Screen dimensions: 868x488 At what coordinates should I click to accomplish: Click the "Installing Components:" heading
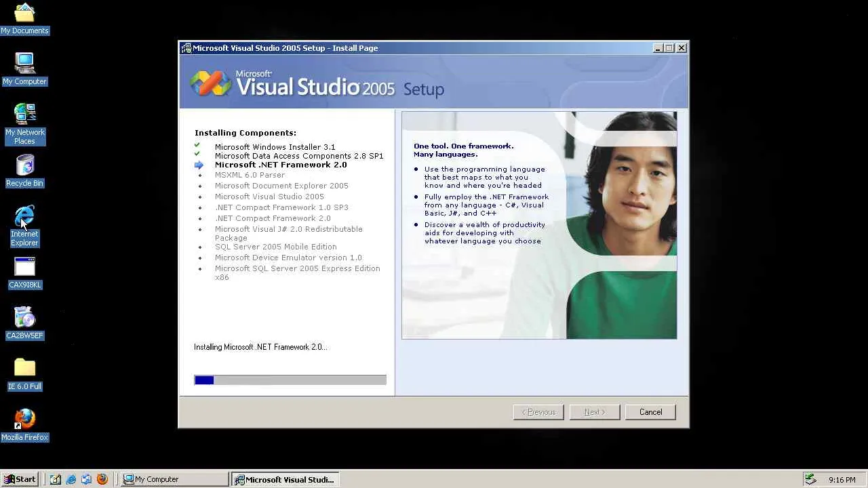tap(245, 133)
